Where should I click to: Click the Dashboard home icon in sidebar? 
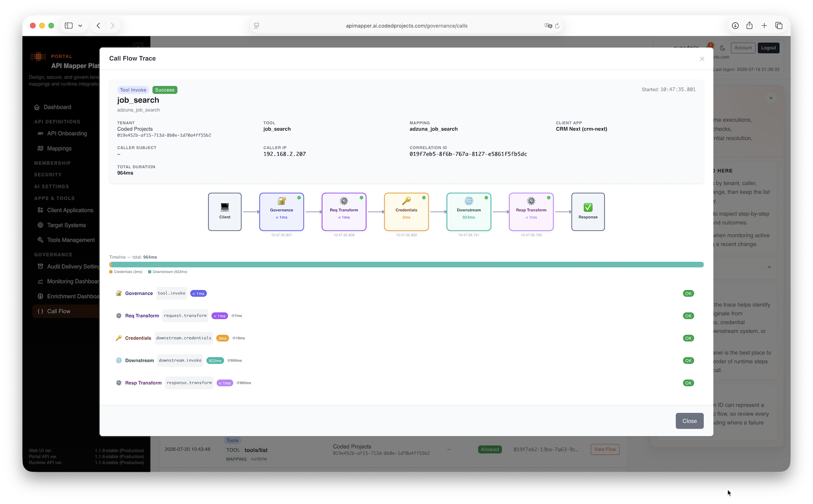37,107
